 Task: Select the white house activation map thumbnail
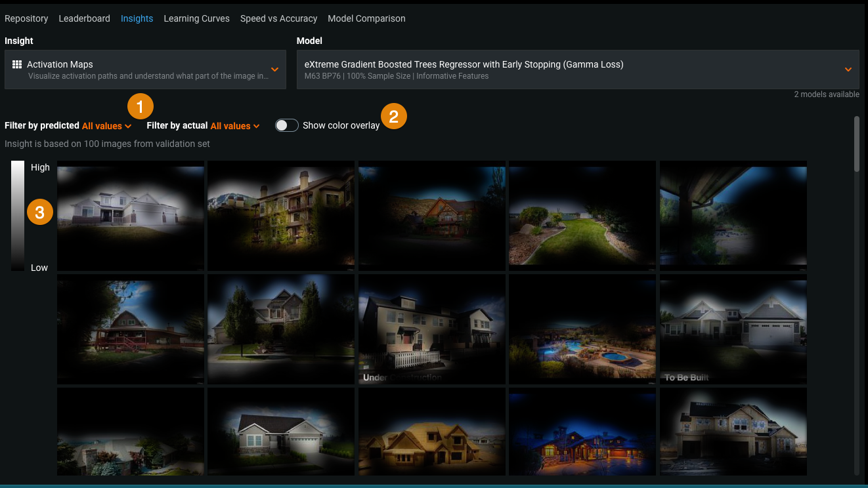pyautogui.click(x=130, y=216)
